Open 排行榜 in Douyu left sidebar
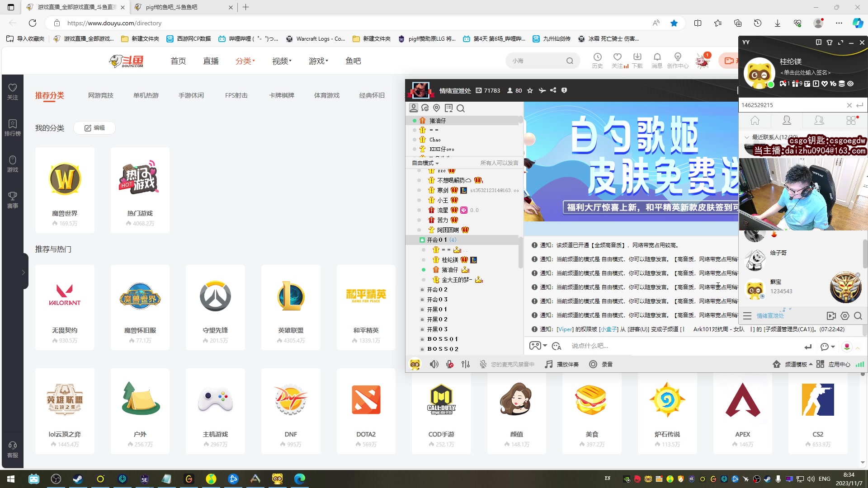This screenshot has width=868, height=488. [x=13, y=127]
